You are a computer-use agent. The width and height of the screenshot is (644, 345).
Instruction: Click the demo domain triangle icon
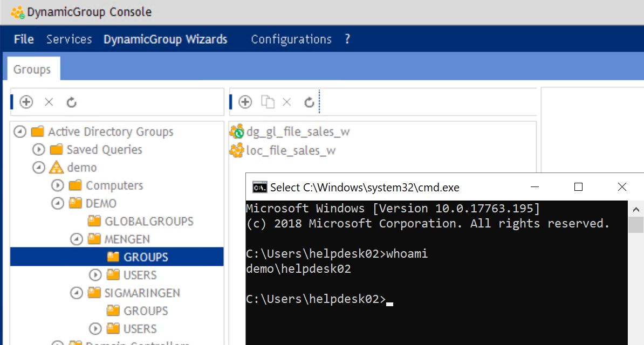click(x=56, y=167)
